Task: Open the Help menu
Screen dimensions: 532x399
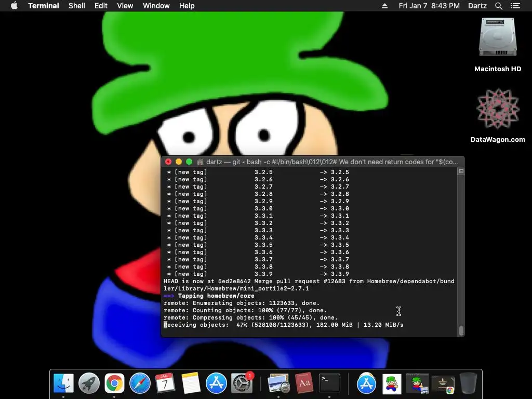Action: tap(187, 6)
